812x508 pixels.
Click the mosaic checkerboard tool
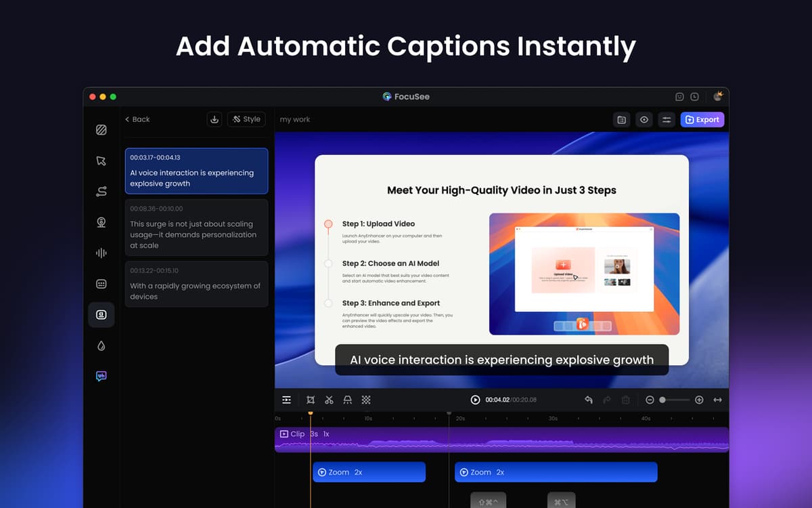point(366,400)
